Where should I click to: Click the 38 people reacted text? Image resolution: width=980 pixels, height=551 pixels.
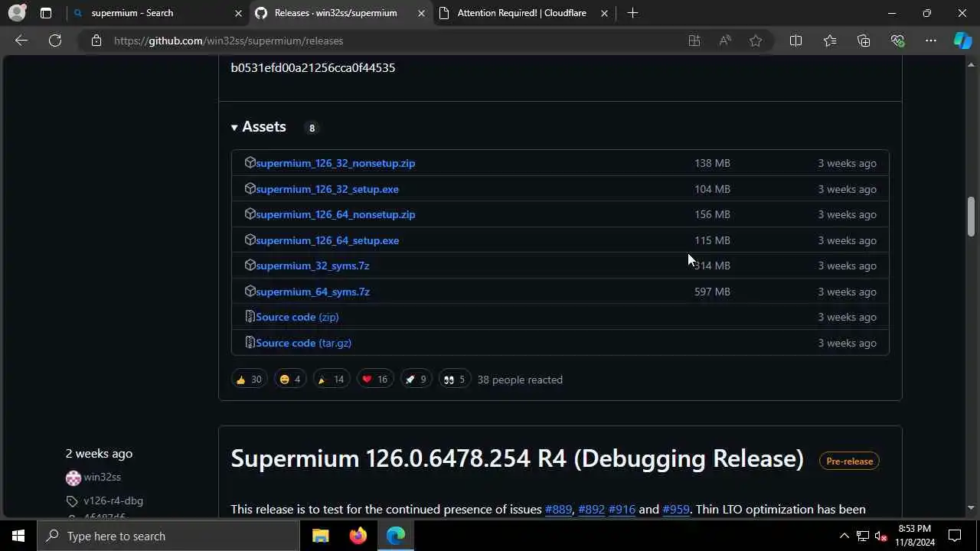pos(520,380)
